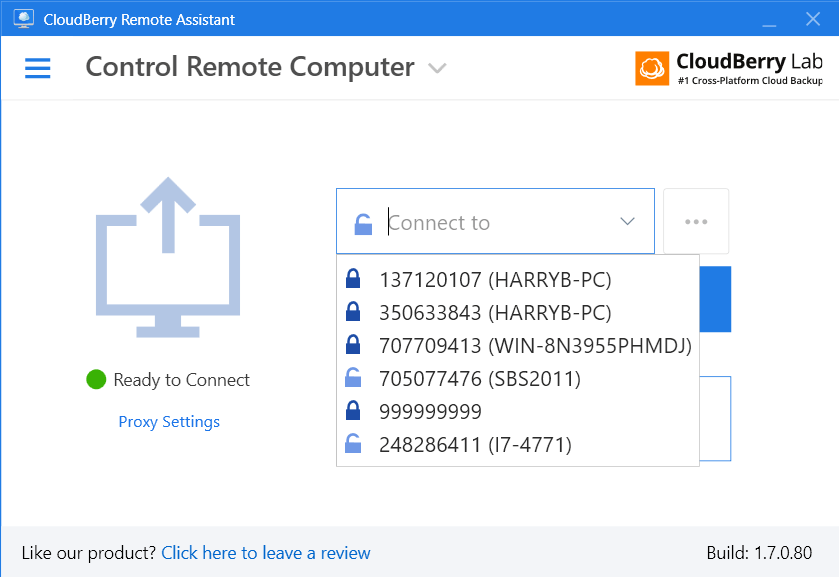Choose 707709413 (WIN-8N3955PHMDJ) computer
Viewport: 839px width, 577px height.
pos(535,346)
